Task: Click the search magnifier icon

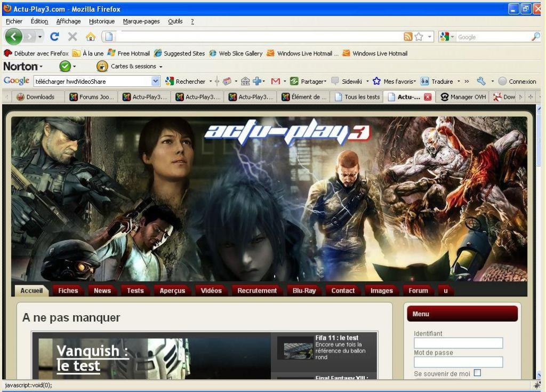Action: (x=536, y=37)
